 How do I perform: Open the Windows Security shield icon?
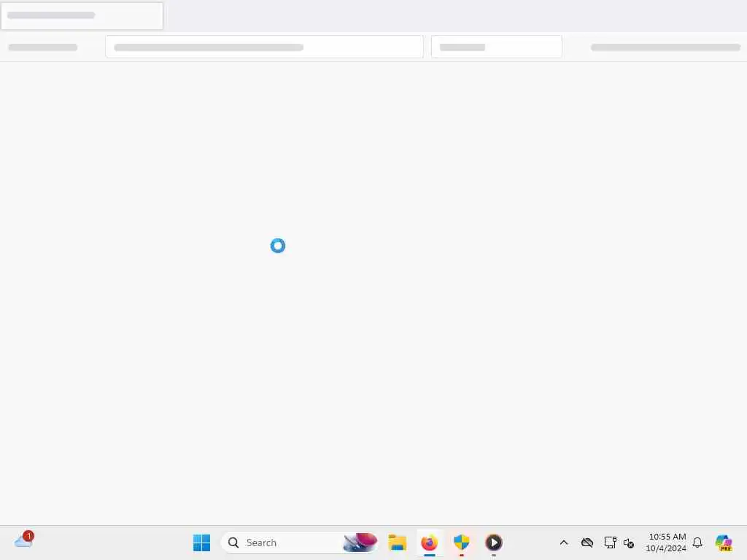tap(461, 542)
